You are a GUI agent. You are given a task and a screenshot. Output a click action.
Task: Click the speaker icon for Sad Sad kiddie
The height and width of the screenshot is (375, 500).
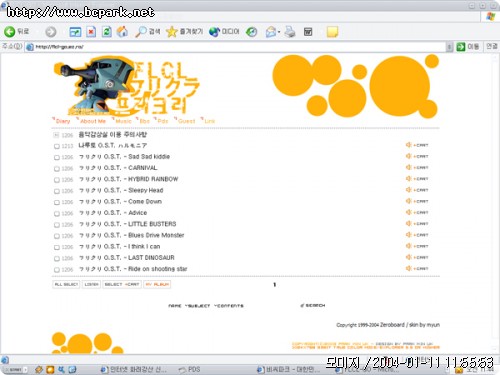point(408,156)
